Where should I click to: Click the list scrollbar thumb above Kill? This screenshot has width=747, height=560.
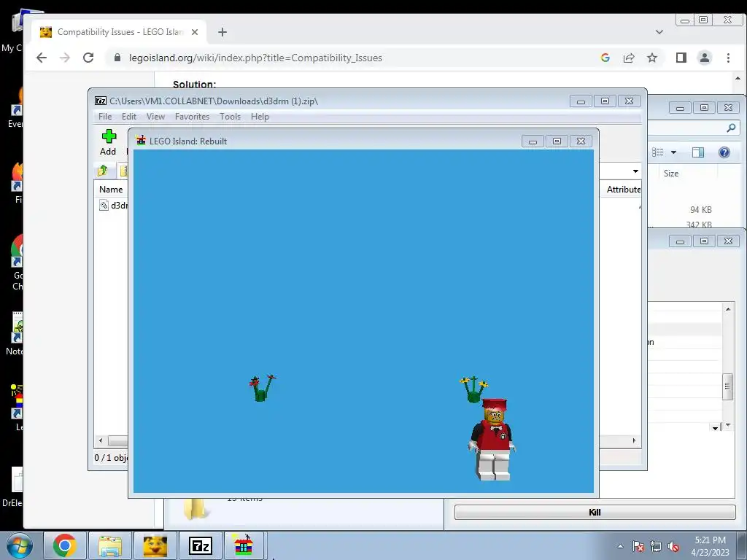pos(727,386)
